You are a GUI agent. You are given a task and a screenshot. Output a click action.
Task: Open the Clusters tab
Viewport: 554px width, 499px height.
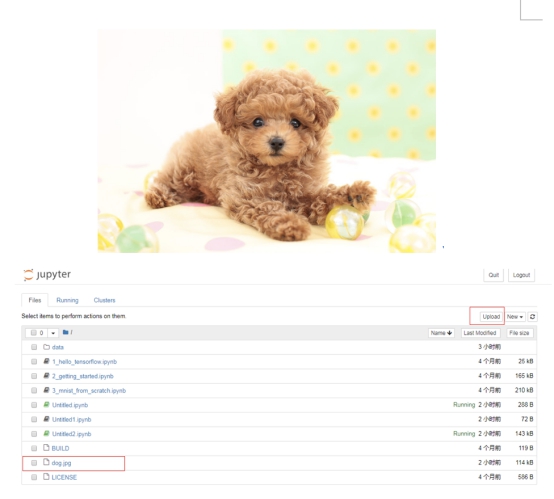point(104,300)
